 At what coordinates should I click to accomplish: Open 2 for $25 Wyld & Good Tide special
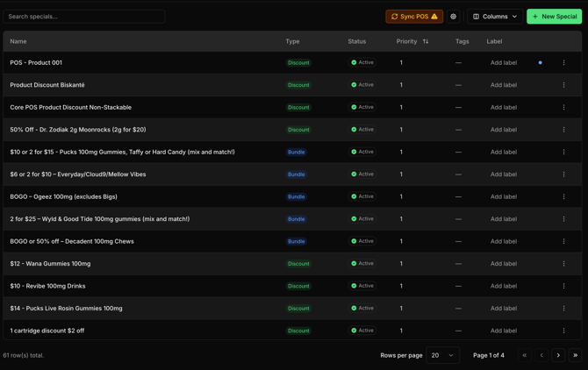pos(100,219)
